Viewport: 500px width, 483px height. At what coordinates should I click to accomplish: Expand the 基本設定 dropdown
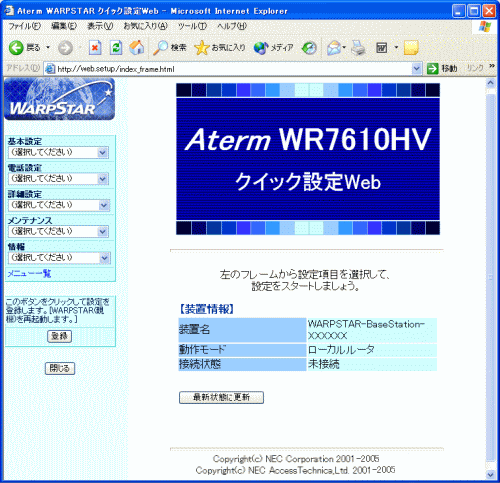(x=58, y=153)
